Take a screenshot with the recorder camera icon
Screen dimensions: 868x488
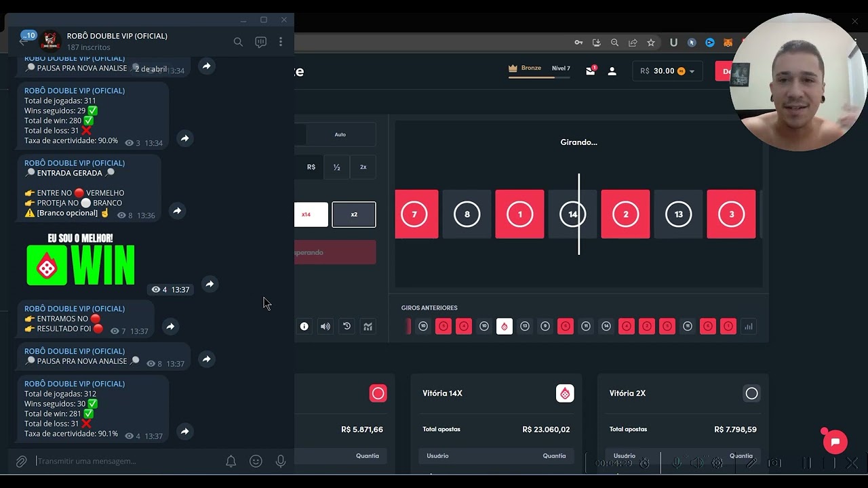pyautogui.click(x=774, y=463)
